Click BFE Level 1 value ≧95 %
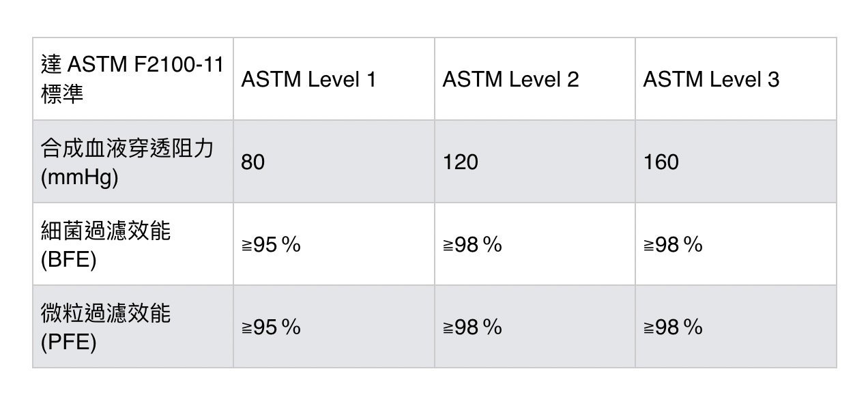868x397 pixels. point(271,244)
